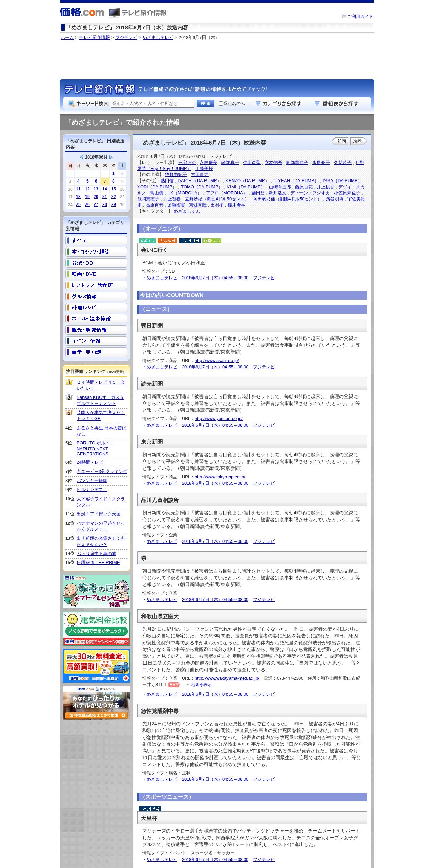Viewport: 434px width, 868px height.
Task: Click the 次回 next episode button
Action: pos(358,141)
